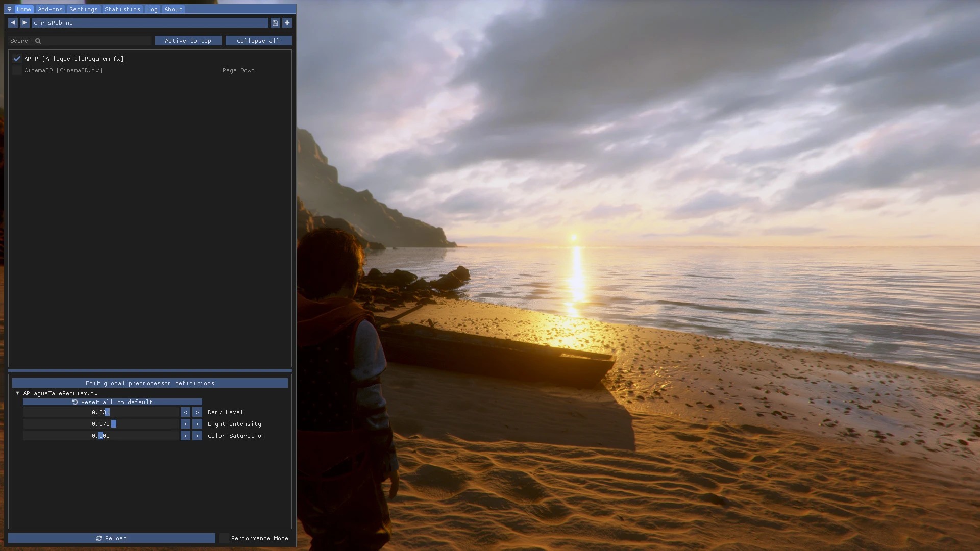The width and height of the screenshot is (980, 551).
Task: Decrease Color Saturation with its left arrow
Action: [x=185, y=436]
